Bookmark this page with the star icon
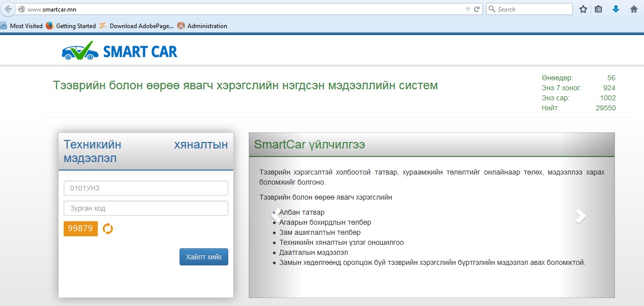 tap(583, 9)
